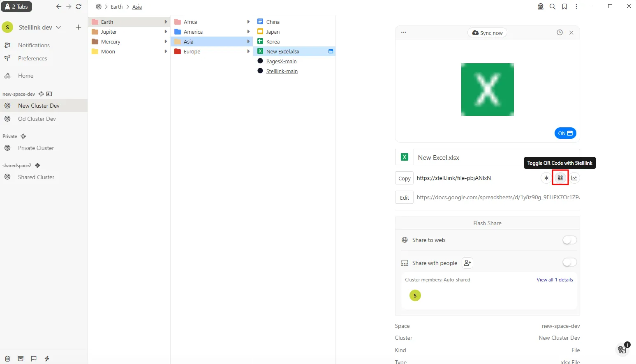Click the View all 1 details link

(555, 280)
